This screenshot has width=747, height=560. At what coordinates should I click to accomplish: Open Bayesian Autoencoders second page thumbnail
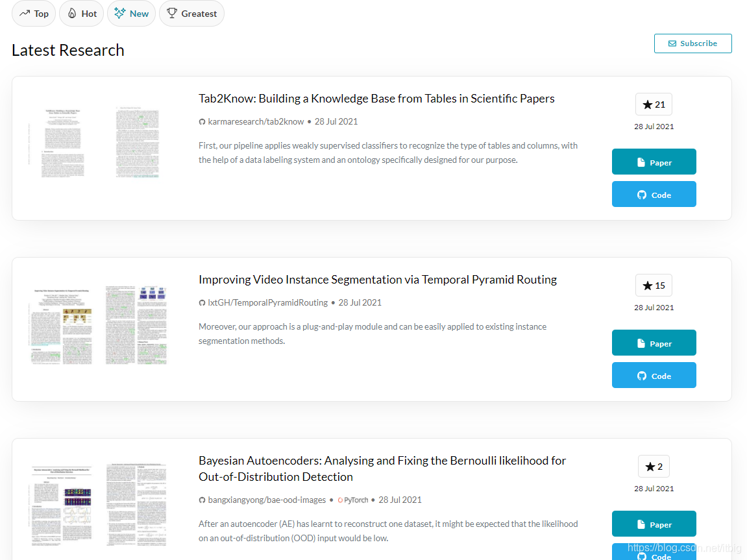136,505
